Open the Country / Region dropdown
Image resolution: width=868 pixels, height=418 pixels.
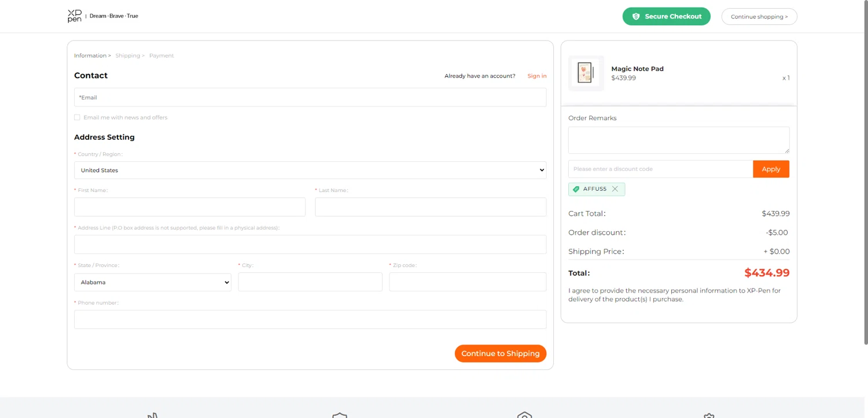coord(310,170)
